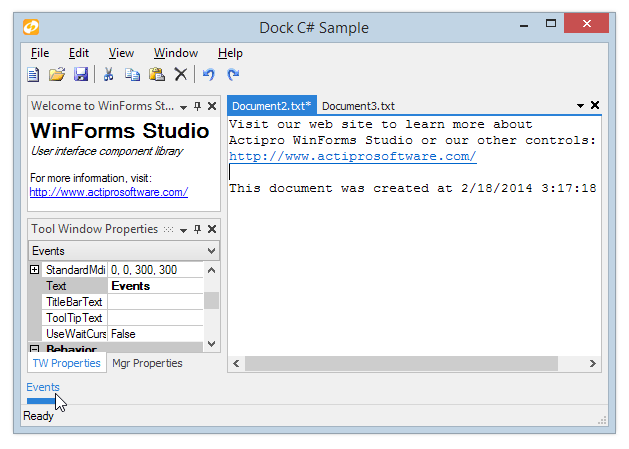Maximize the Dock C# Sample window
The height and width of the screenshot is (449, 629).
(x=551, y=24)
